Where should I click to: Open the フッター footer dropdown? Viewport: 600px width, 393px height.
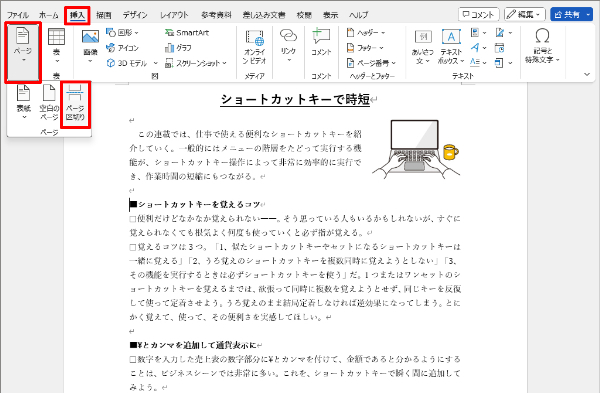(x=365, y=48)
